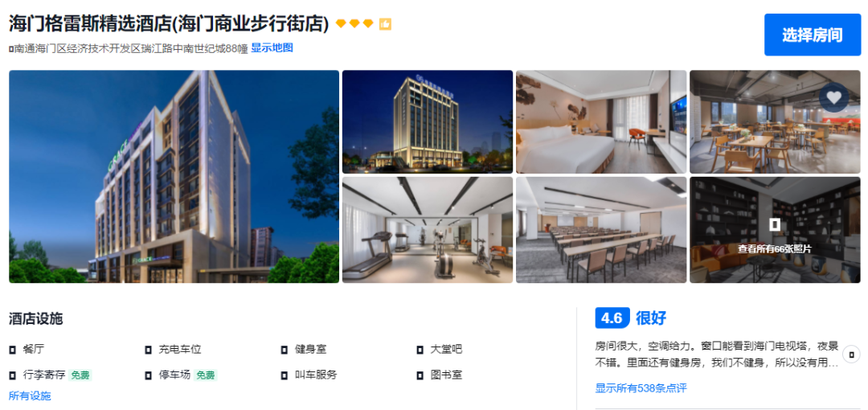
Task: Click the library (图书室) facility icon
Action: point(420,375)
